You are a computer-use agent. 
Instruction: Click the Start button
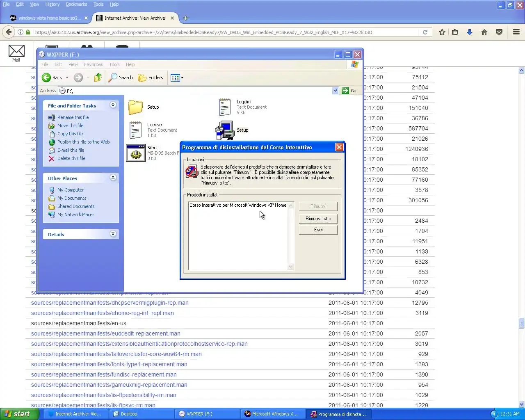pos(19,414)
